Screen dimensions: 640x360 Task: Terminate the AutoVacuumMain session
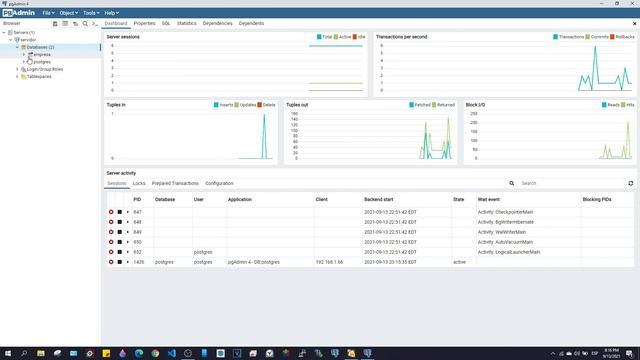[111, 242]
